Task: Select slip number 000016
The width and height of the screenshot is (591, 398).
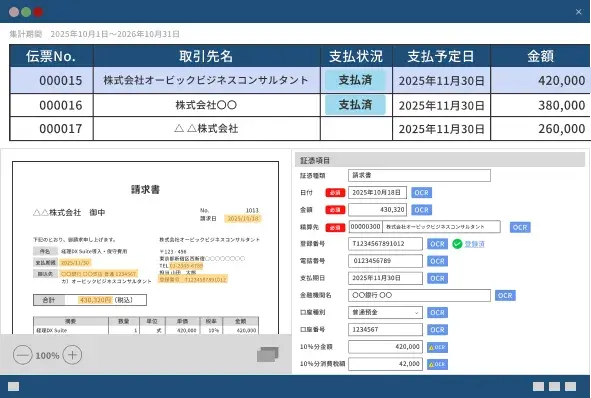Action: point(61,105)
